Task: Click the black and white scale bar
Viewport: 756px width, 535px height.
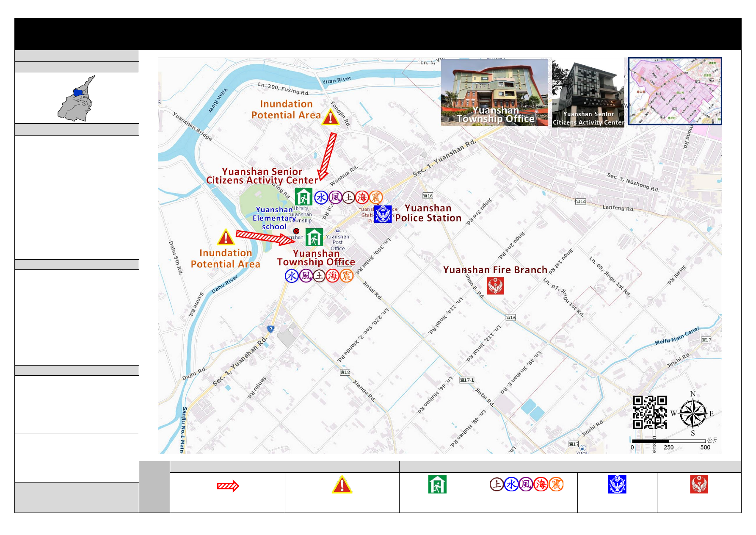Action: click(x=669, y=441)
